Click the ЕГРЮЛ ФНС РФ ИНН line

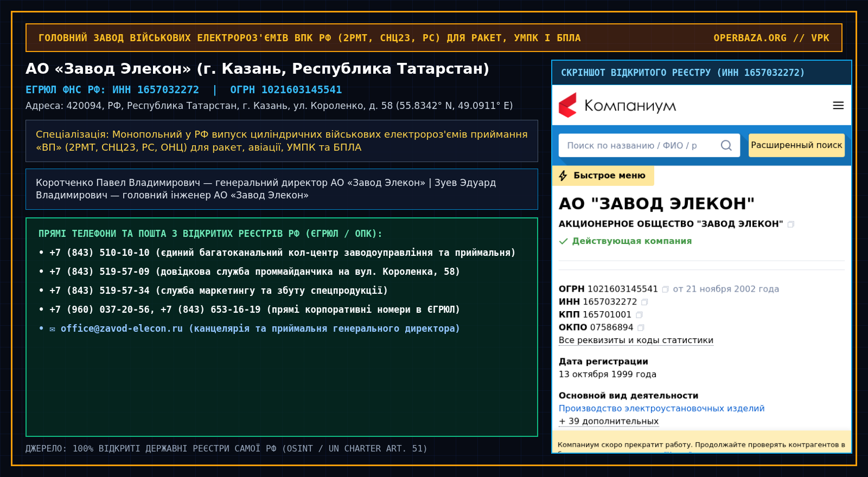tap(183, 90)
